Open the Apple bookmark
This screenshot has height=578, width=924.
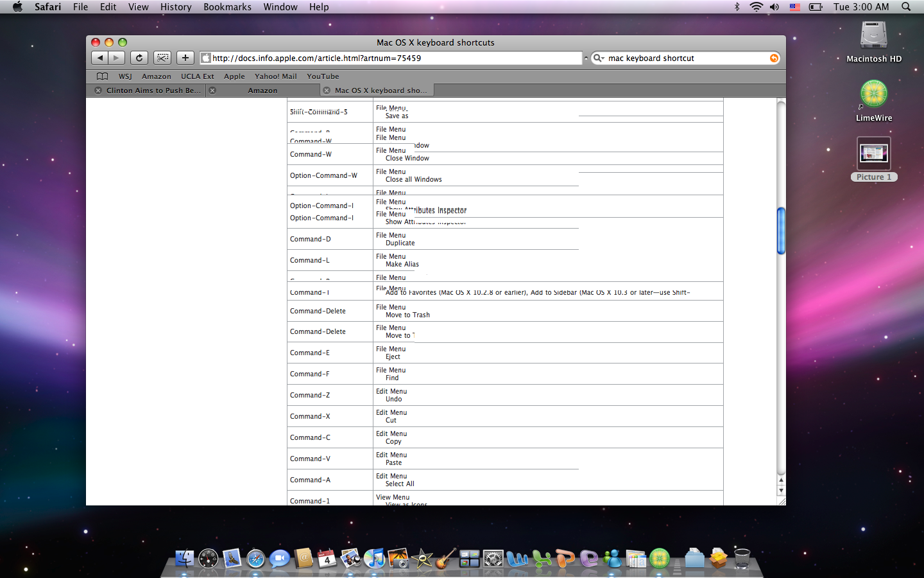pyautogui.click(x=234, y=76)
